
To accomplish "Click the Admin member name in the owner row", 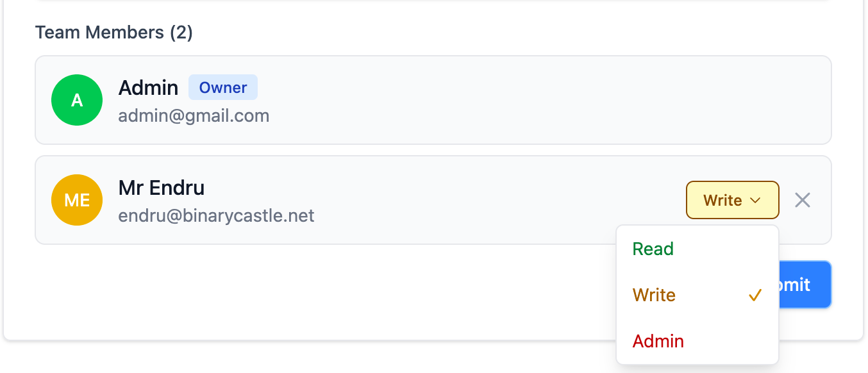I will 148,88.
